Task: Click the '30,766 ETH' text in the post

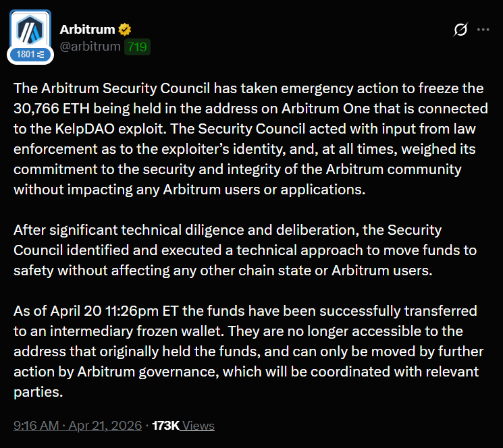Action: pos(55,108)
